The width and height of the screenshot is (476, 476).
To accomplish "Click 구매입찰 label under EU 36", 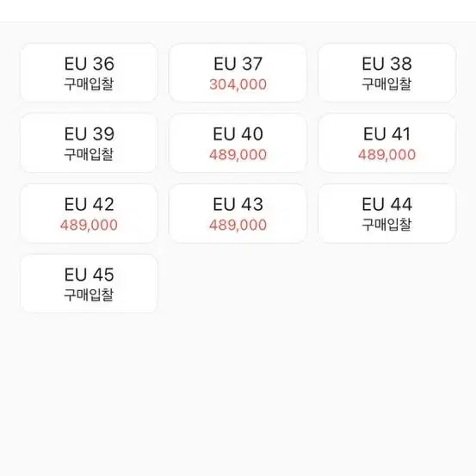I will coord(89,84).
